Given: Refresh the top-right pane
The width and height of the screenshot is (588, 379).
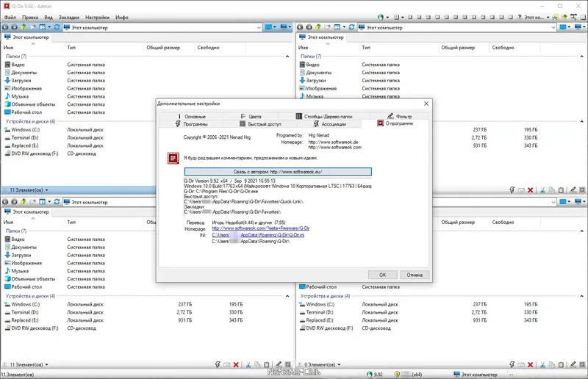Looking at the screenshot, I should [x=351, y=27].
